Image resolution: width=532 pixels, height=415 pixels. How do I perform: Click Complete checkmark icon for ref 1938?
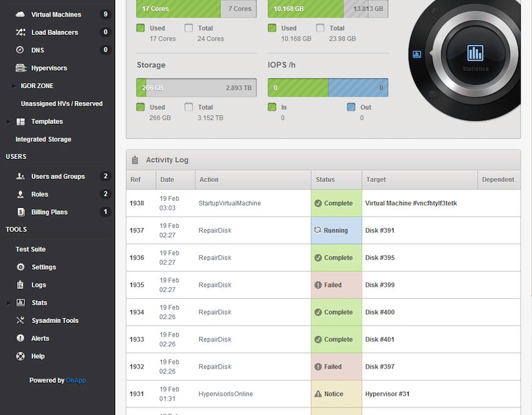point(318,203)
